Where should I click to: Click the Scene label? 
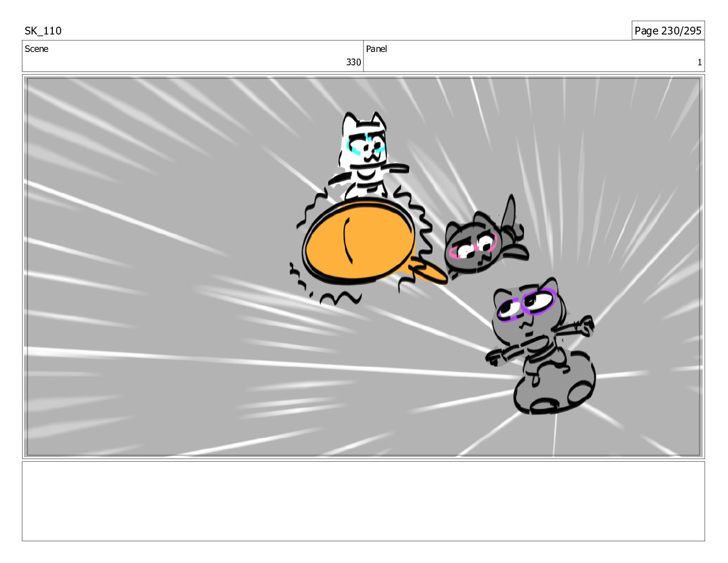(37, 49)
